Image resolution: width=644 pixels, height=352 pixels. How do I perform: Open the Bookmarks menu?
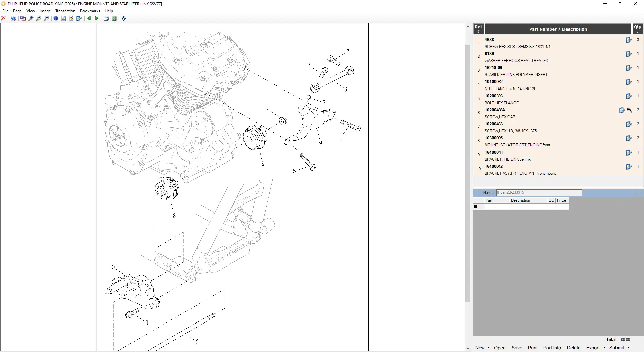tap(90, 11)
